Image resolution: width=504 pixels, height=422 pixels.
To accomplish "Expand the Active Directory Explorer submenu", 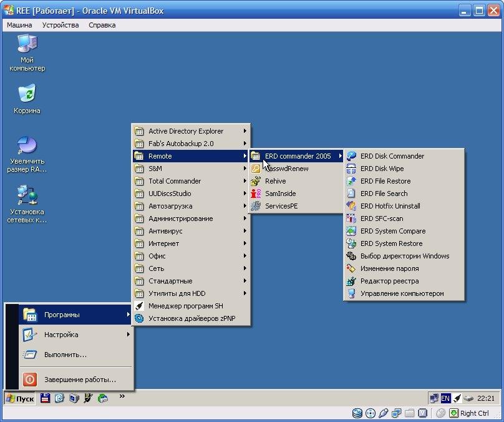I will click(191, 131).
